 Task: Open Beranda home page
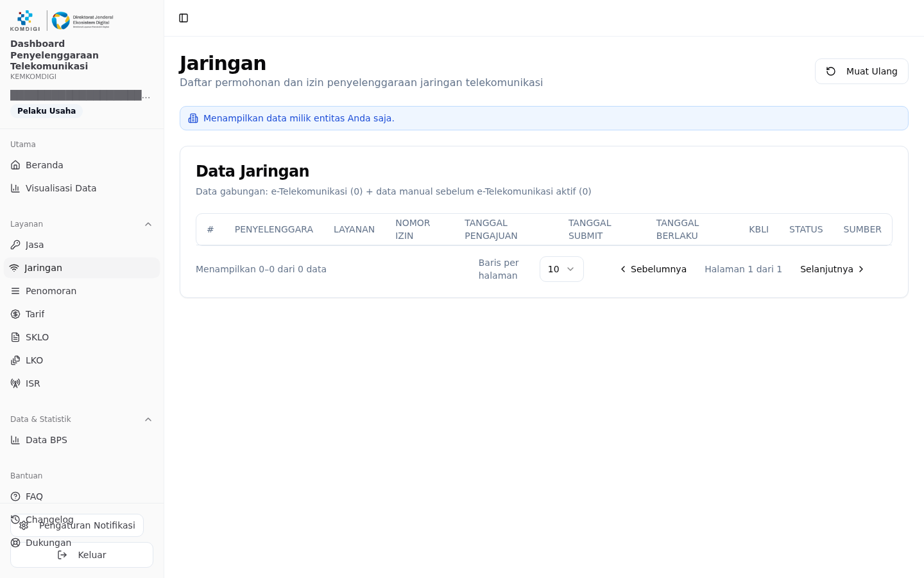click(81, 165)
